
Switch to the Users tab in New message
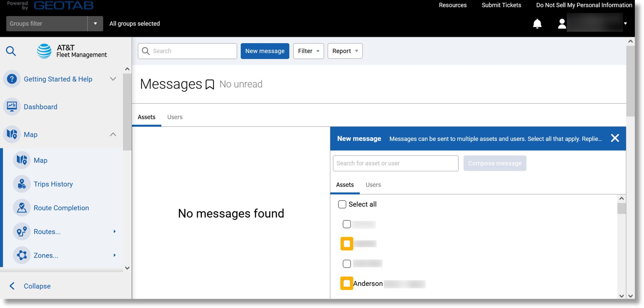point(373,185)
